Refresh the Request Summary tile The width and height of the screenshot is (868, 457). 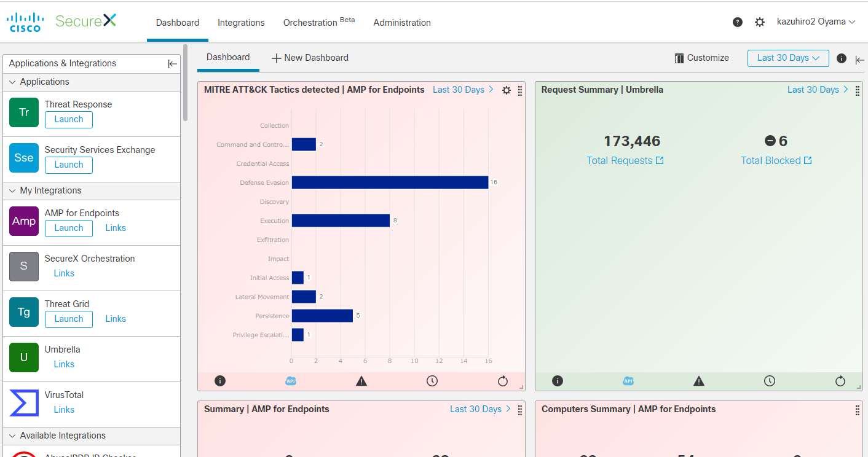click(840, 381)
